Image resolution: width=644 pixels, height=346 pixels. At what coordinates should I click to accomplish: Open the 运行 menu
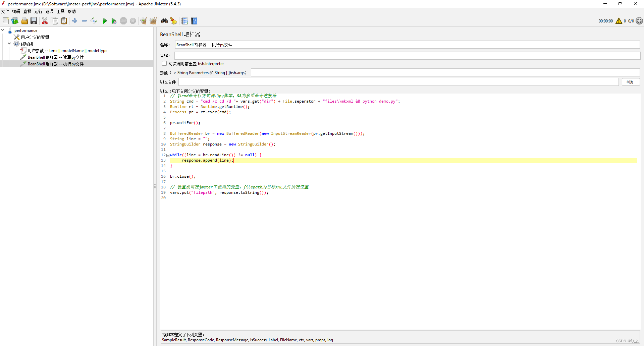click(39, 11)
